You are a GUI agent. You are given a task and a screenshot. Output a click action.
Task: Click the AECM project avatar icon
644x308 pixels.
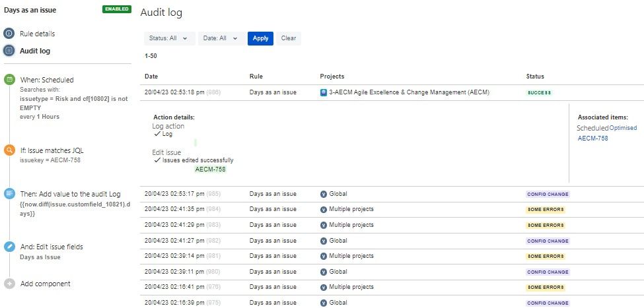pos(324,93)
